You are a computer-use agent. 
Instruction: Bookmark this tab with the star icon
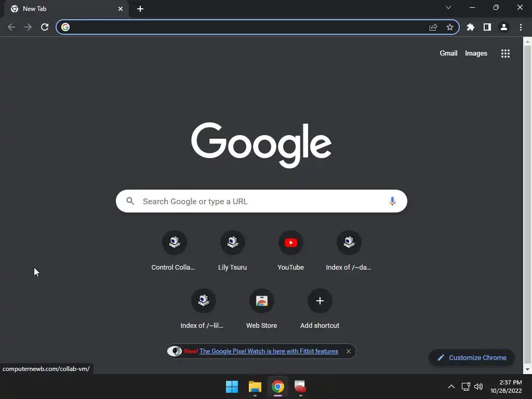pos(450,27)
